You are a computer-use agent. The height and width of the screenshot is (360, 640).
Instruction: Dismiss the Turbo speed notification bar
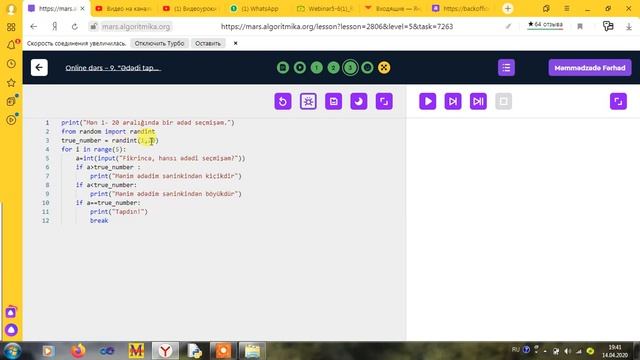236,43
